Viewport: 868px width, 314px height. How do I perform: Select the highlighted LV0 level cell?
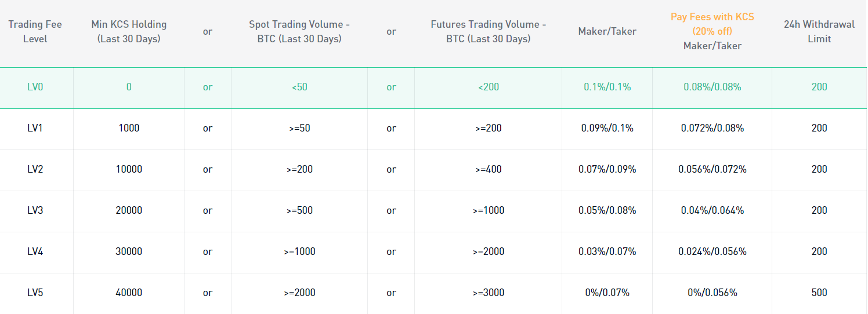pos(35,87)
